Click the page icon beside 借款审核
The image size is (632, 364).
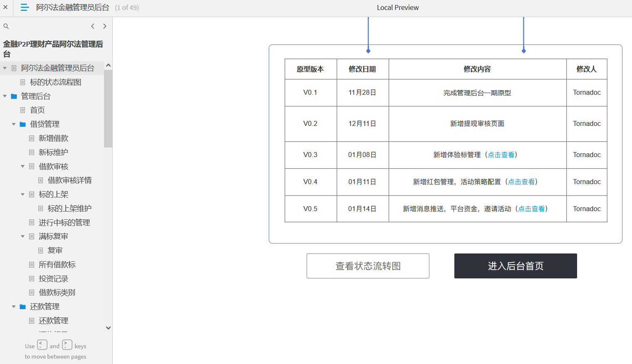tap(32, 166)
